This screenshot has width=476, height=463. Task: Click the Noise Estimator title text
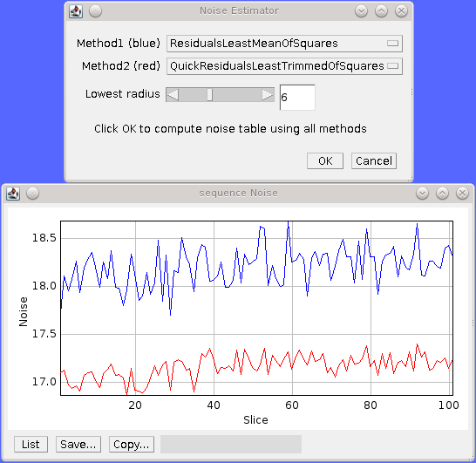[x=239, y=11]
